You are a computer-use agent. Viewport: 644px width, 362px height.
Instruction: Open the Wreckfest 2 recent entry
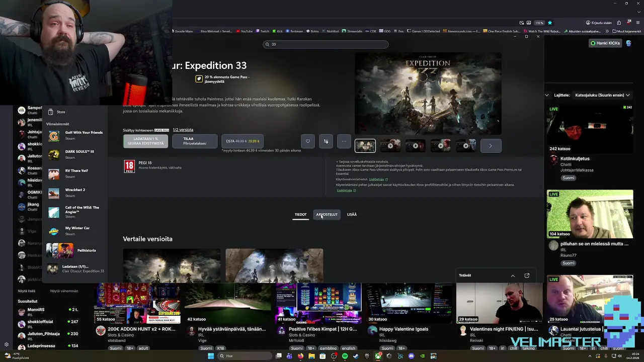(x=75, y=193)
